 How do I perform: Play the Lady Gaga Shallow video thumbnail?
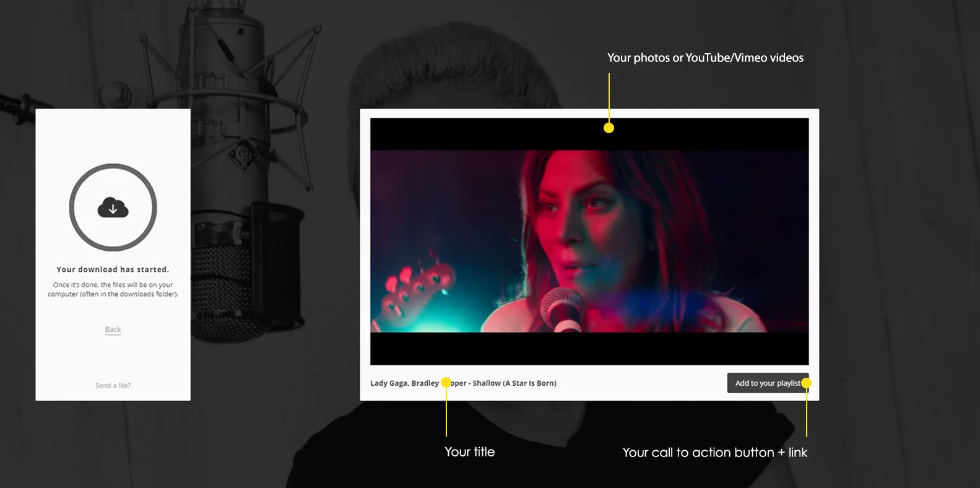click(x=589, y=242)
